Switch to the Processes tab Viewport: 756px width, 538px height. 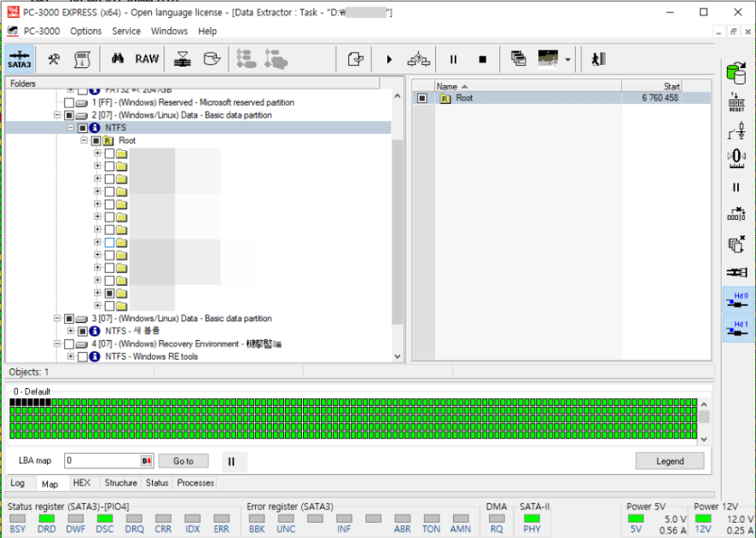coord(195,483)
